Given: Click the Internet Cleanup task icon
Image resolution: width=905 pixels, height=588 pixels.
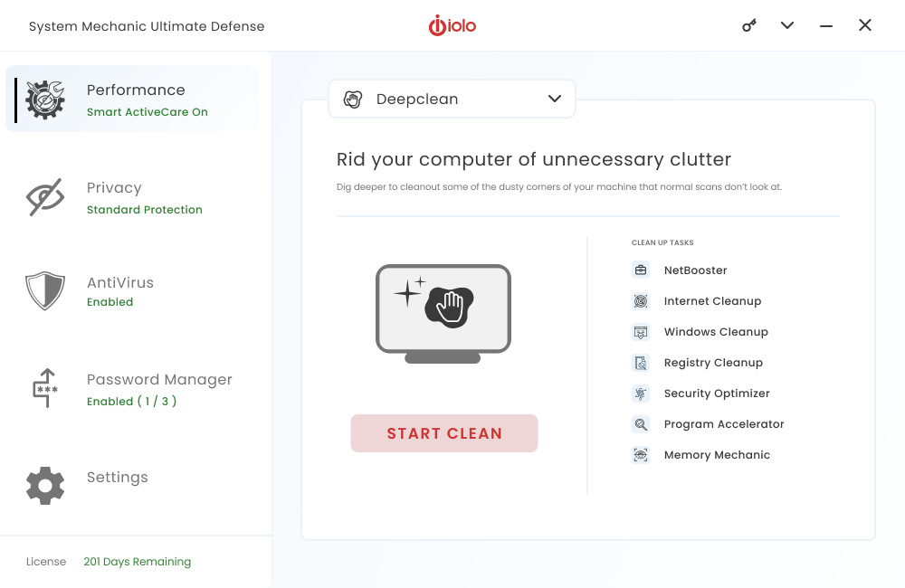Looking at the screenshot, I should click(641, 301).
